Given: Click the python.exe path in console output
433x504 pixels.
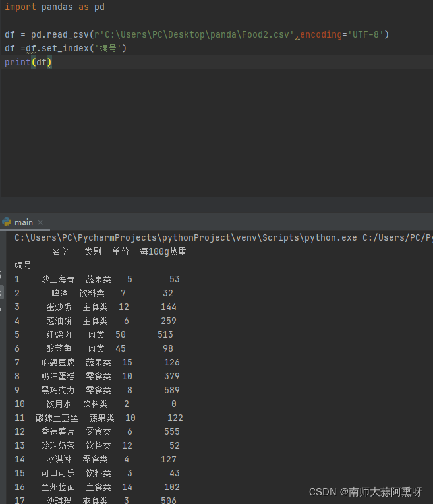Looking at the screenshot, I should 186,238.
